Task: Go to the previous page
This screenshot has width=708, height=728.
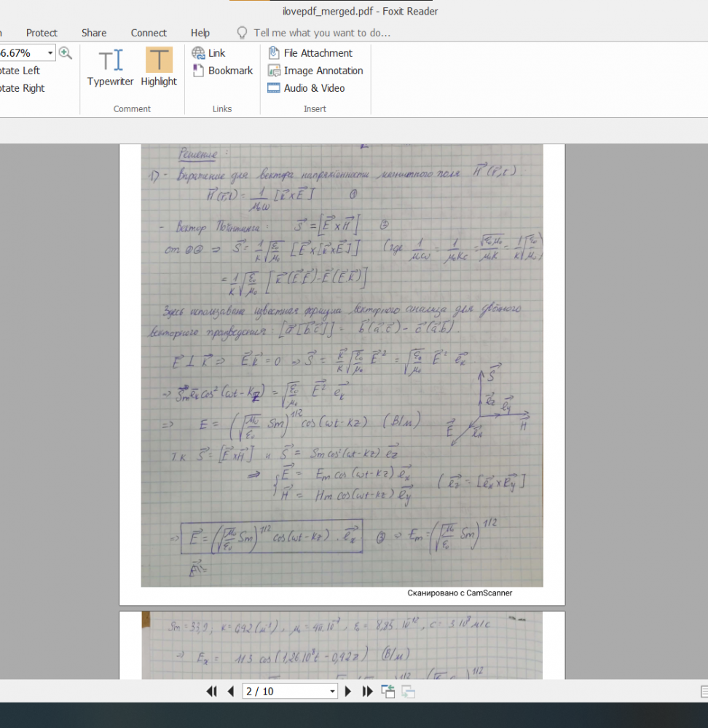Action: [x=231, y=692]
